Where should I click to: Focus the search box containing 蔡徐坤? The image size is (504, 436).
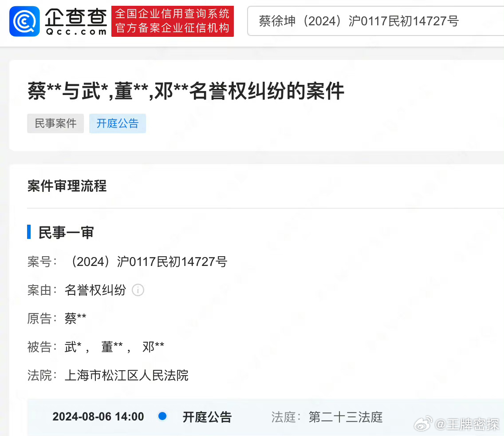pyautogui.click(x=375, y=21)
